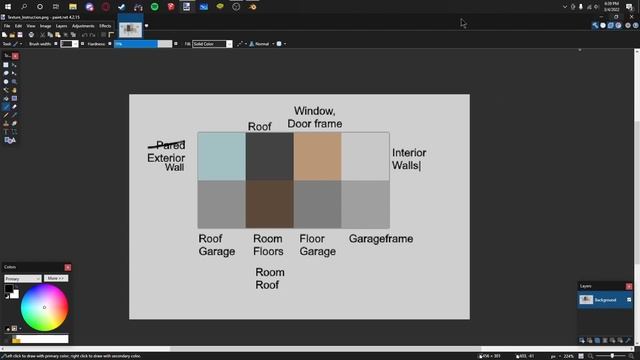Click the Copy toolbar icon
This screenshot has height=360, width=640.
click(50, 35)
